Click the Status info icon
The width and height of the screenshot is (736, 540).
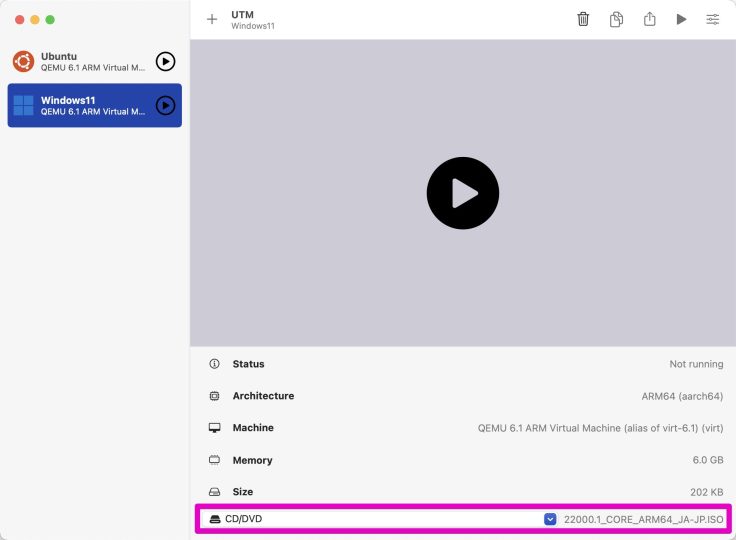[214, 364]
